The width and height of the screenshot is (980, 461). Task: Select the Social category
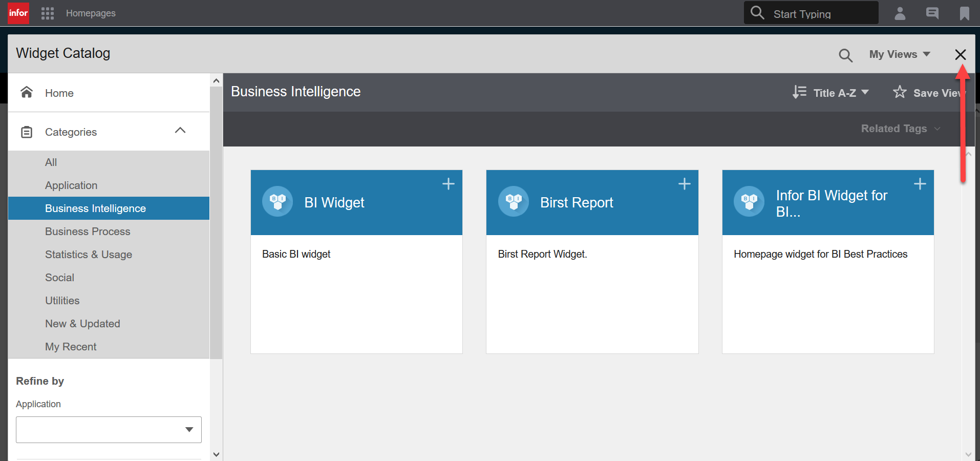109,278
